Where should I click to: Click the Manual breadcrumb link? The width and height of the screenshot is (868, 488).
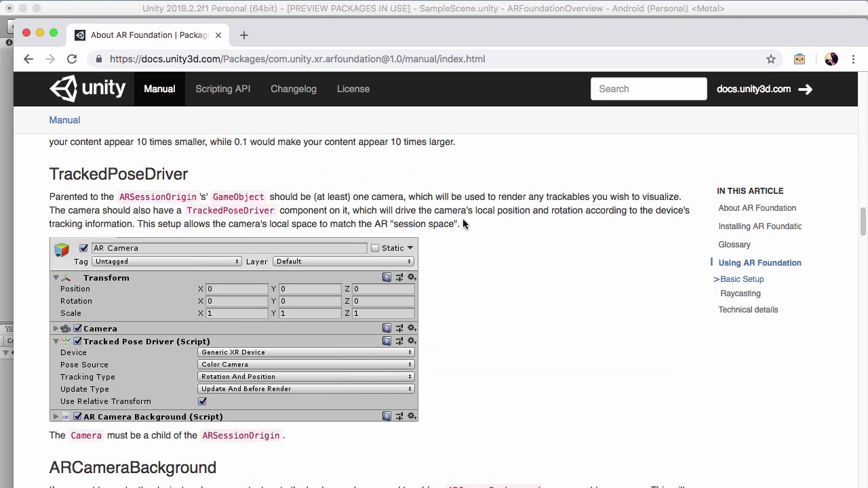pyautogui.click(x=64, y=120)
